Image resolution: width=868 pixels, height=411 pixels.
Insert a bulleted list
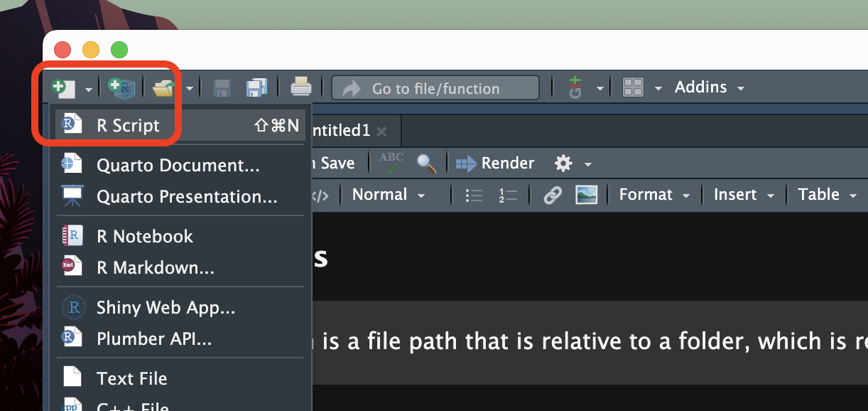coord(474,195)
